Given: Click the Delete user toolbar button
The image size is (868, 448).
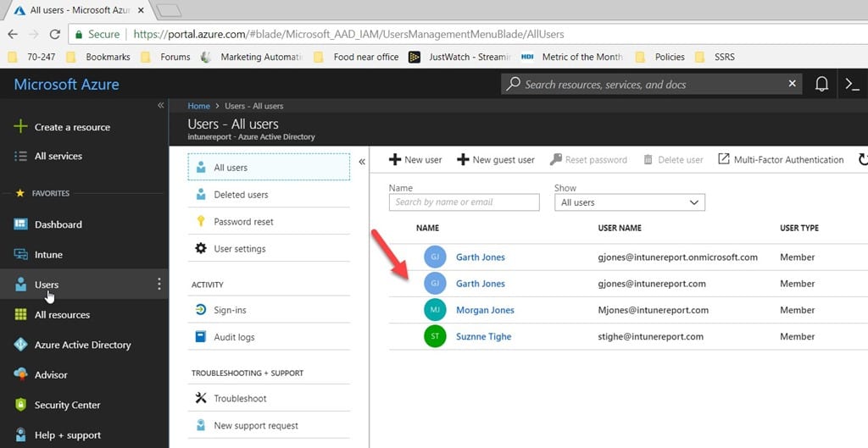Looking at the screenshot, I should (673, 160).
